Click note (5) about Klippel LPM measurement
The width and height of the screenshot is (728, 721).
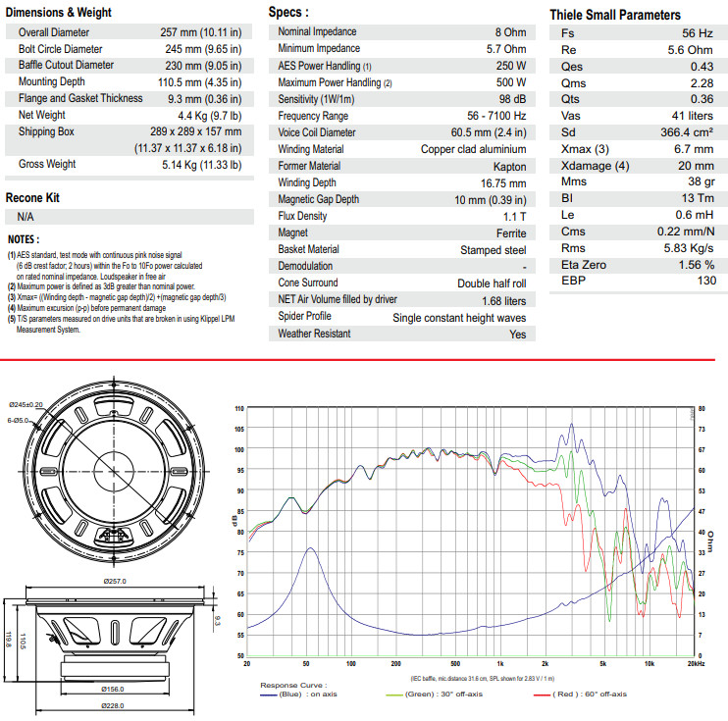(122, 324)
